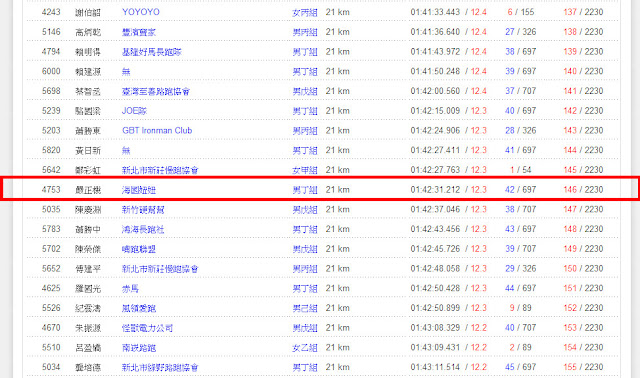
Task: Open the age group link in bib 5035 row
Action: 305,209
